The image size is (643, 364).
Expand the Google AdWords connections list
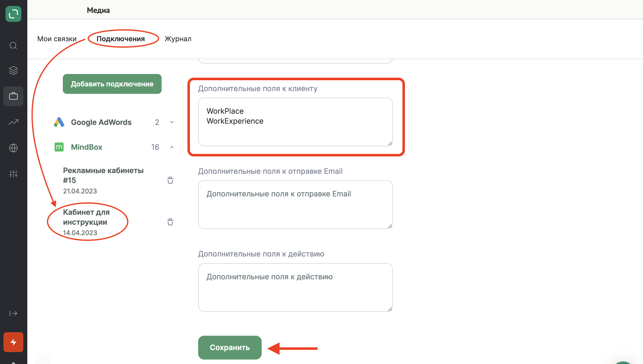[172, 122]
